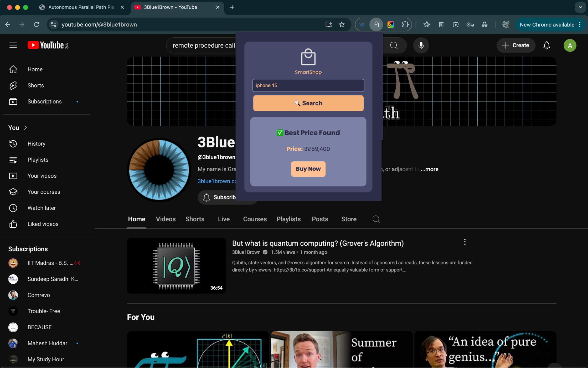Click the Buy Now button

point(308,169)
